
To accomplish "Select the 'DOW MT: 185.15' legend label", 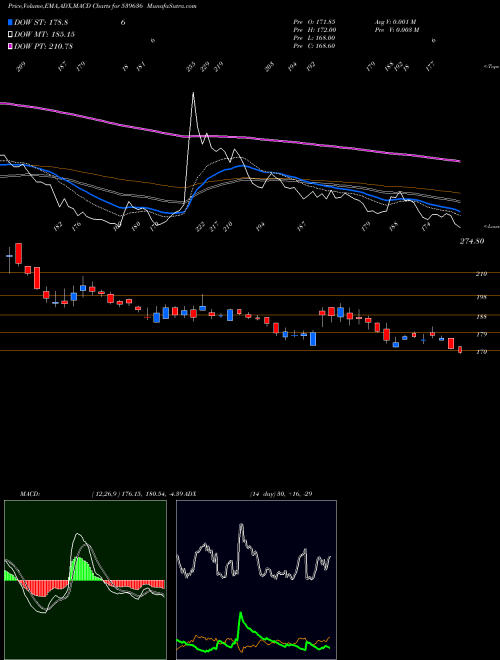I will pos(45,34).
